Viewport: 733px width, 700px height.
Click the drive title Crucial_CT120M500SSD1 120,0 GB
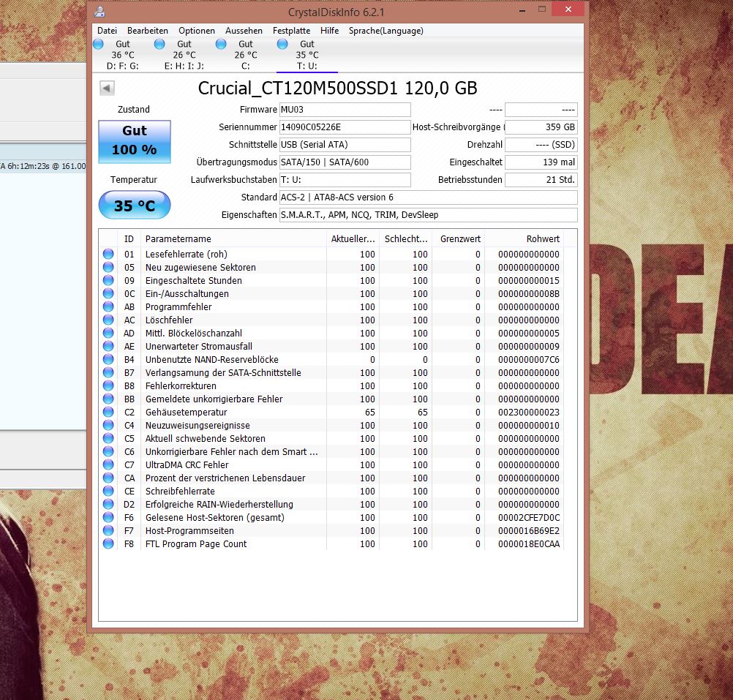(x=337, y=89)
